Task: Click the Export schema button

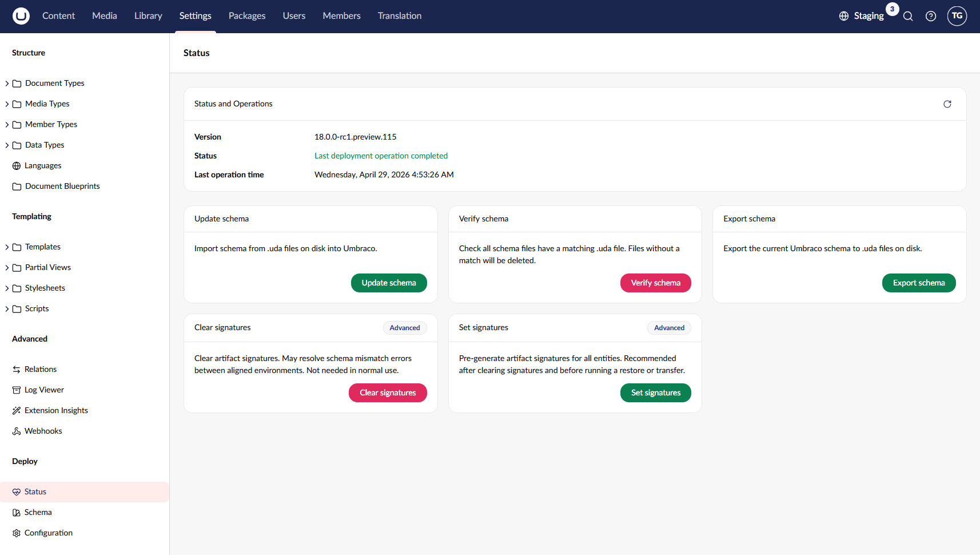Action: point(919,283)
